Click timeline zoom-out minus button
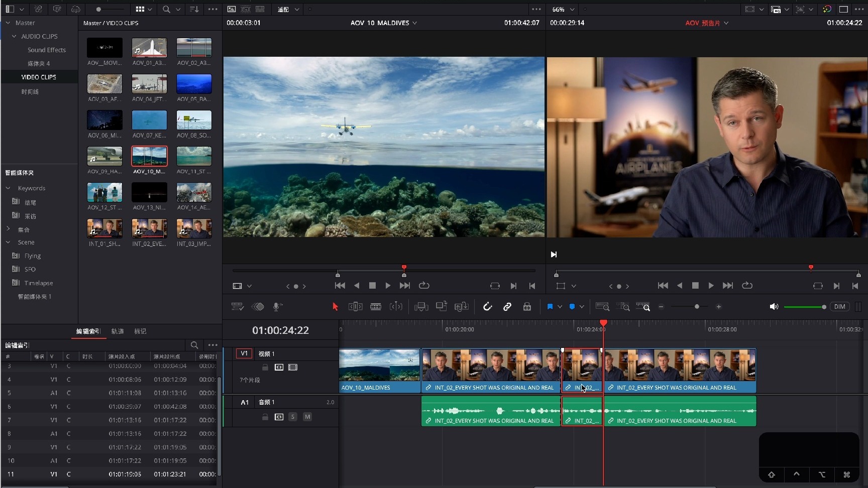Screen dimensions: 868x488 [661, 307]
